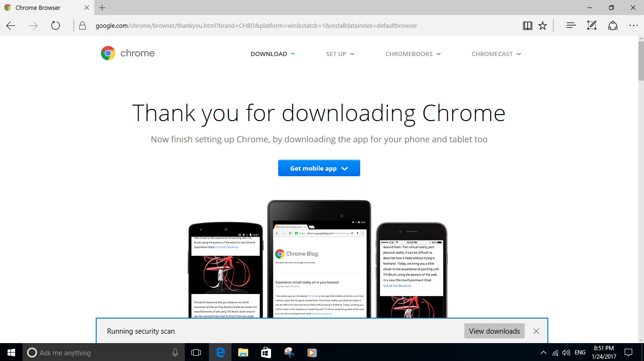
Task: Click the Share icon in toolbar
Action: [x=612, y=25]
